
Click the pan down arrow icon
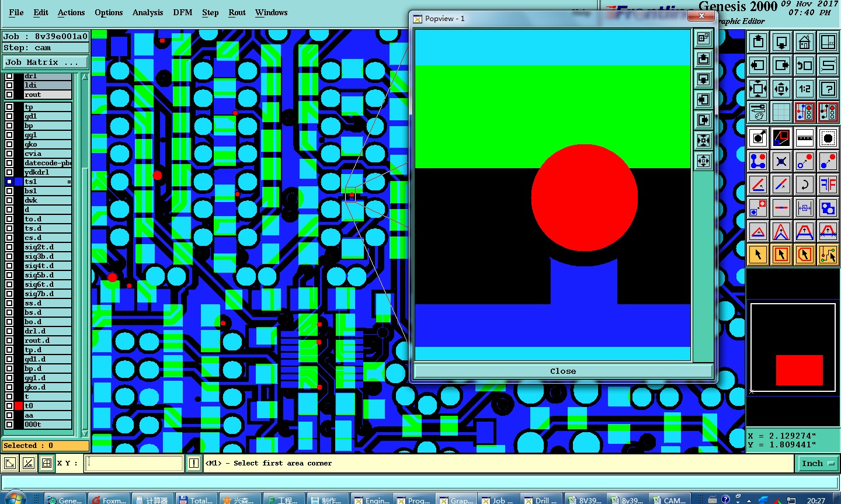click(781, 42)
